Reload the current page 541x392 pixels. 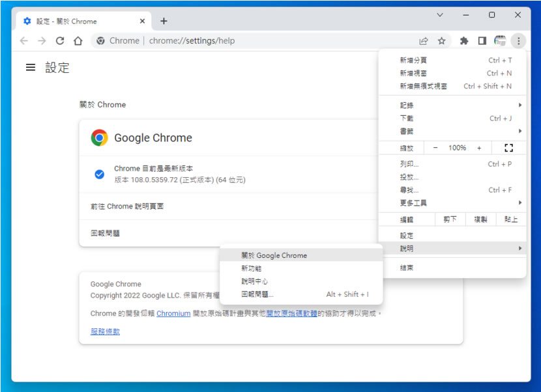click(60, 41)
